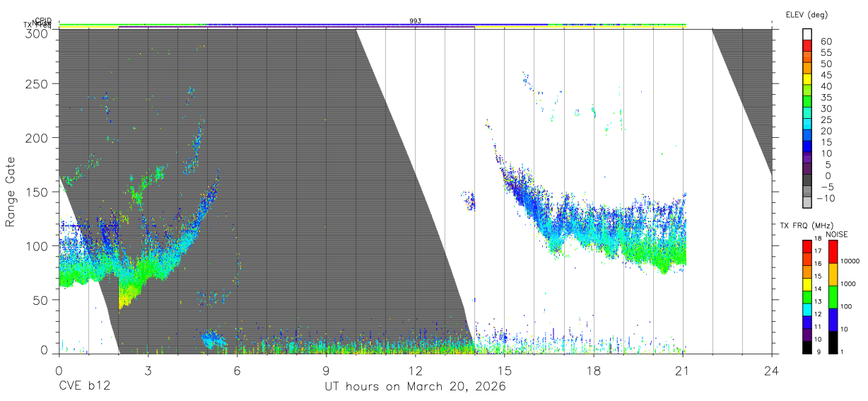Screen dimensions: 868x401
Task: Select the yellow ELEV swatch between 40 and 45
Action: (x=807, y=81)
